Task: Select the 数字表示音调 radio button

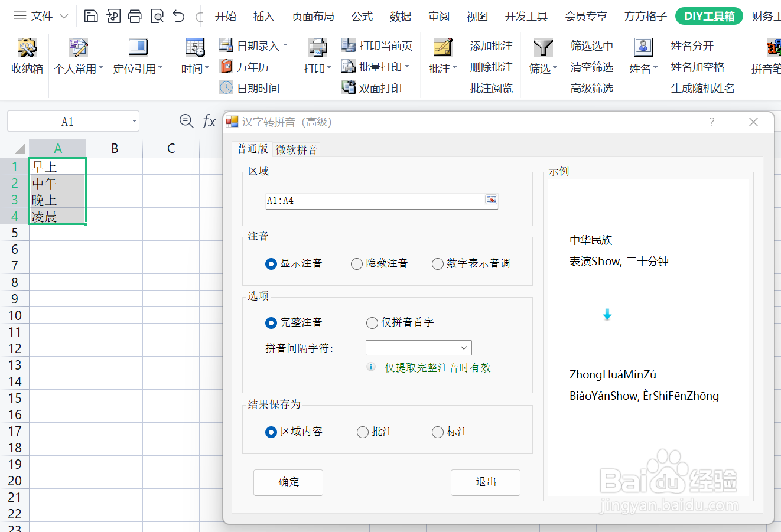Action: coord(438,264)
